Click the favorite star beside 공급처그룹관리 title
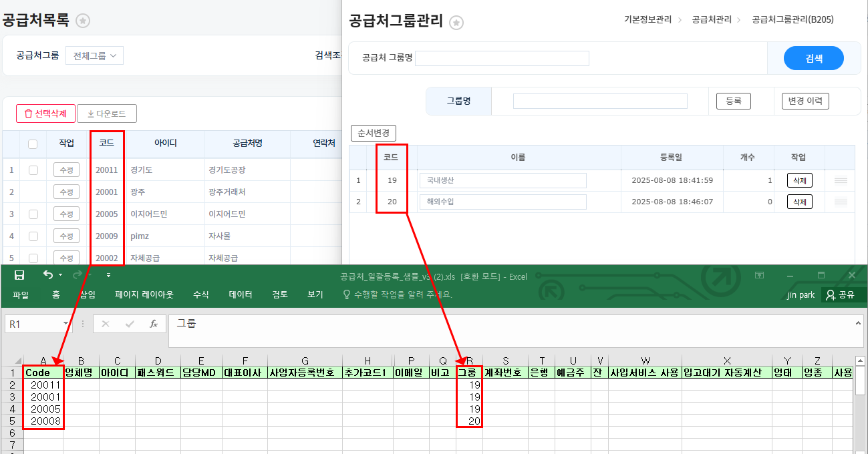The width and height of the screenshot is (868, 454). point(456,23)
